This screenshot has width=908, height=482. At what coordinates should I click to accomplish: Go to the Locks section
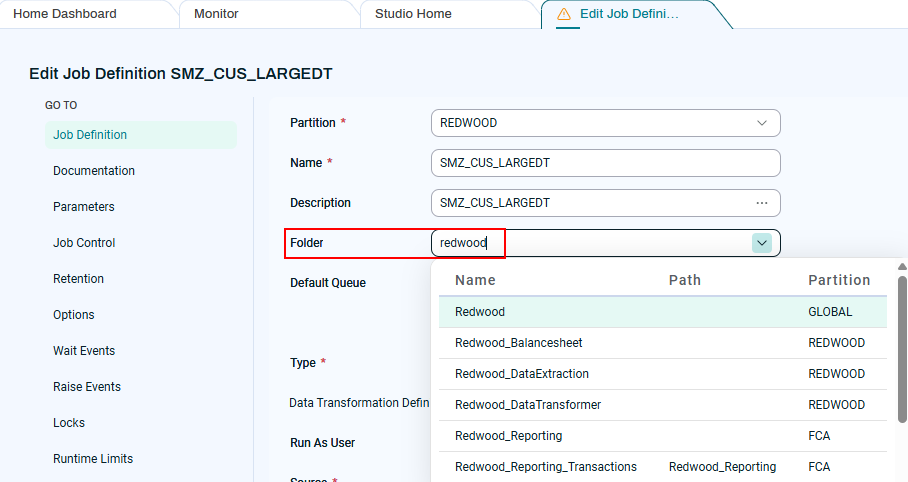pos(69,422)
